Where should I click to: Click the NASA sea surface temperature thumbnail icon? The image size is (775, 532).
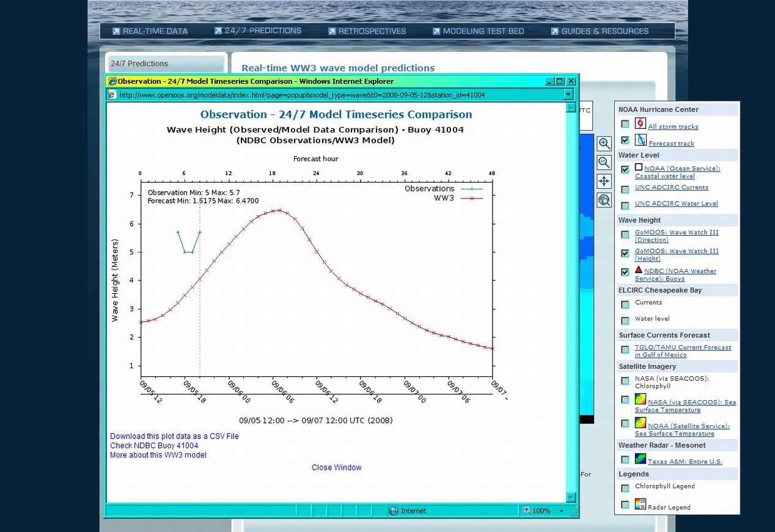pos(640,399)
